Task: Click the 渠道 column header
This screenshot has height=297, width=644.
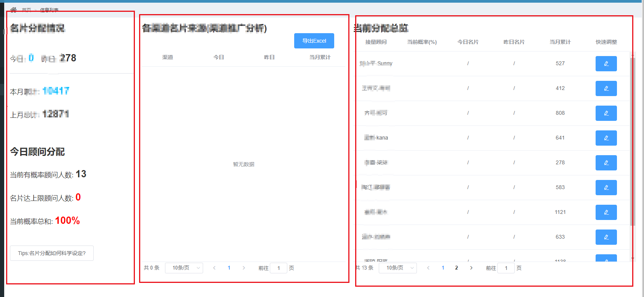Action: (x=168, y=57)
